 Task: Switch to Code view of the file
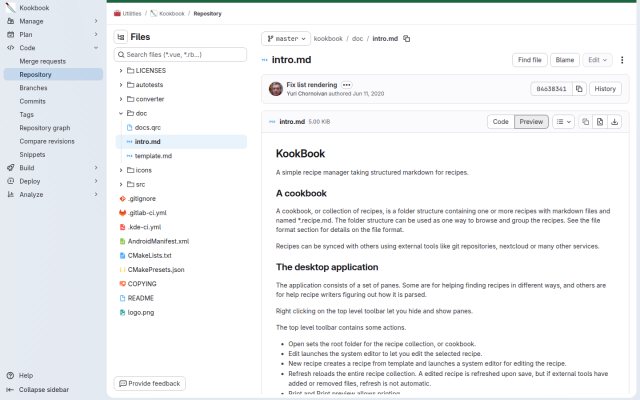pyautogui.click(x=500, y=122)
